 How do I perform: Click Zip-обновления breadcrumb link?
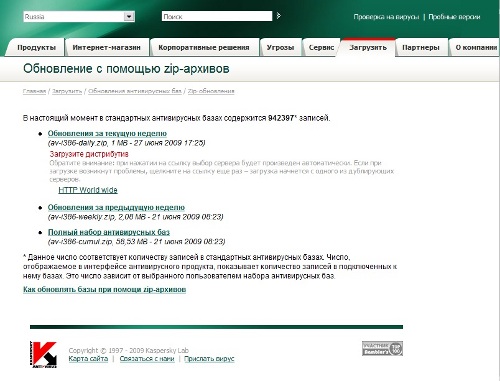211,91
